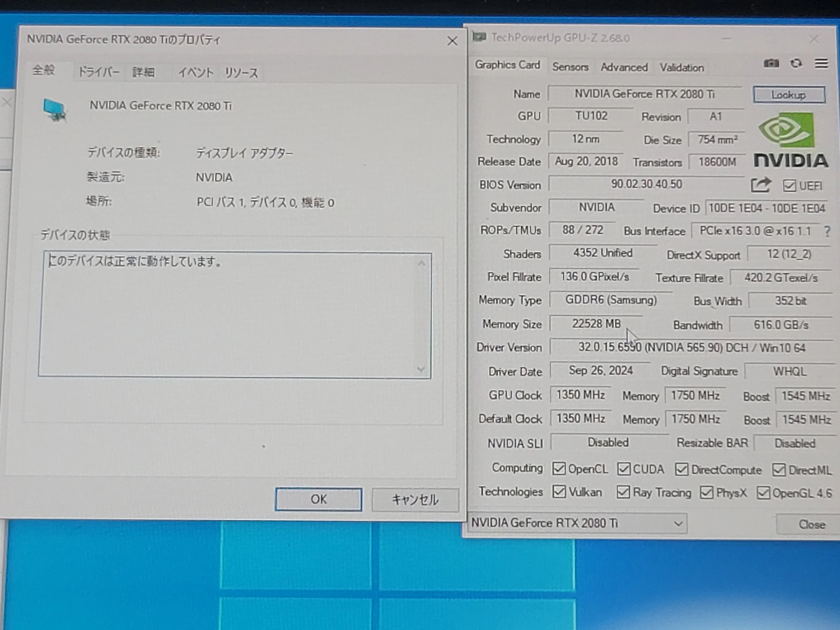
Task: Click the GPU-Z refresh icon
Action: 796,63
